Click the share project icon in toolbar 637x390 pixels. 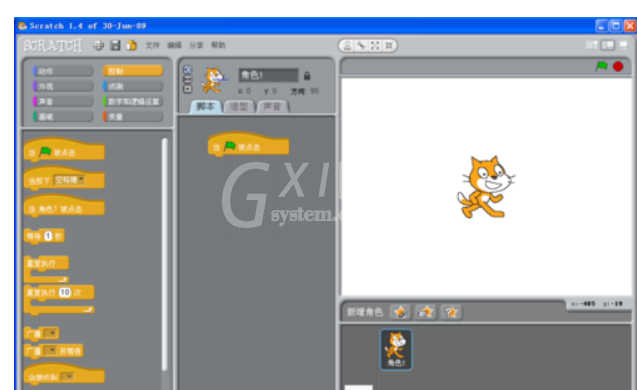pos(131,45)
